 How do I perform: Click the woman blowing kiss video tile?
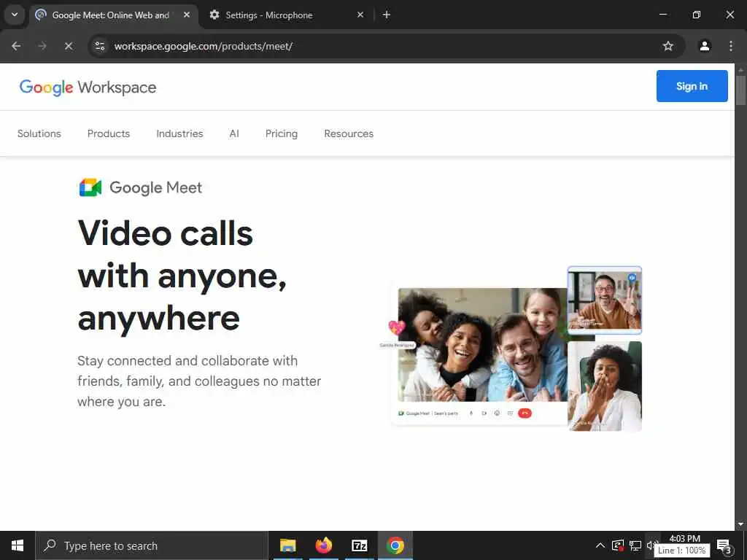point(605,386)
